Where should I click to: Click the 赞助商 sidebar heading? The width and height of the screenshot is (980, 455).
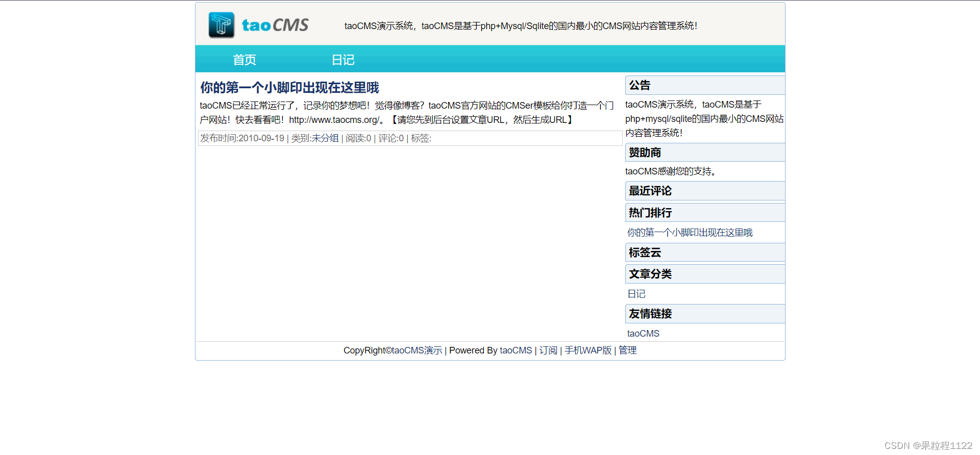(x=705, y=153)
